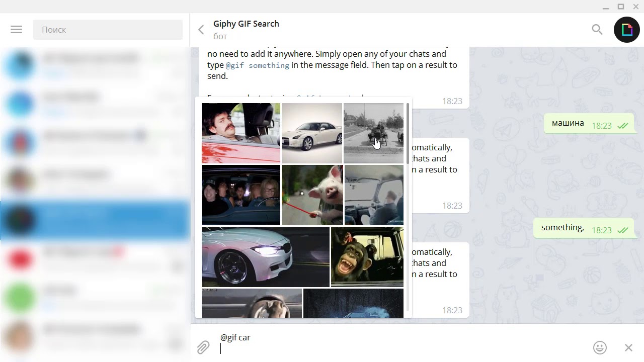Image resolution: width=644 pixels, height=362 pixels.
Task: Select the GIF of people inside dark car
Action: pos(241,195)
